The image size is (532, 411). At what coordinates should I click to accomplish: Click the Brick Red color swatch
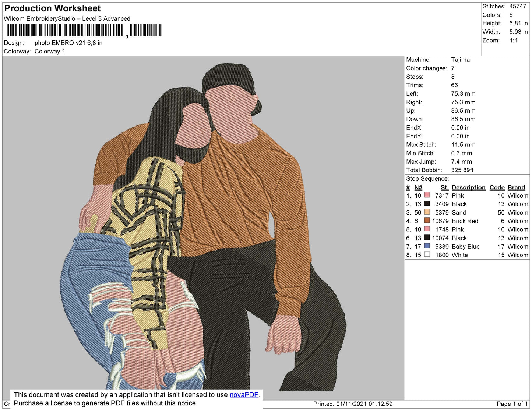(427, 220)
